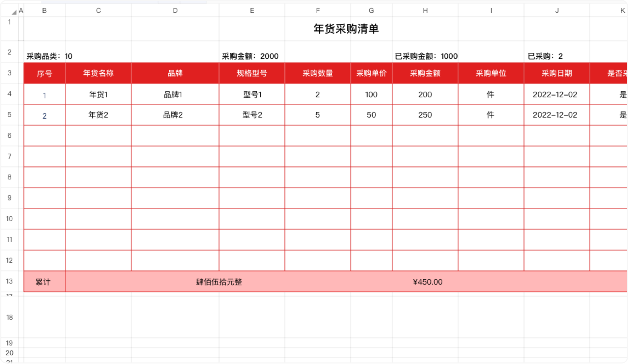This screenshot has height=364, width=628.
Task: Select the row 18 header number
Action: 9,317
